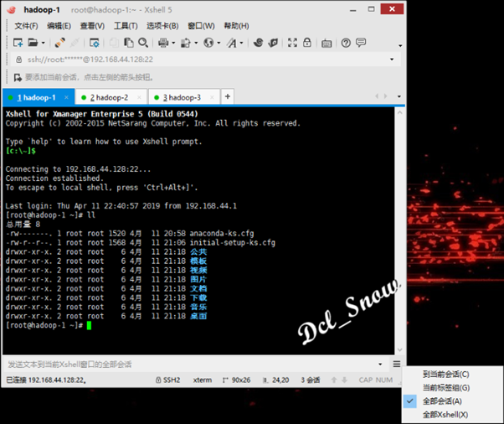
Task: Open the 帮助(H) menu
Action: (236, 26)
